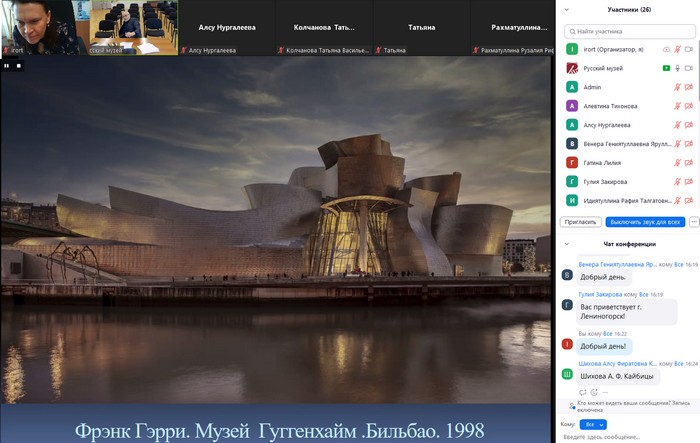The image size is (700, 443).
Task: Click the cloud recording icon next to irort
Action: tap(666, 50)
